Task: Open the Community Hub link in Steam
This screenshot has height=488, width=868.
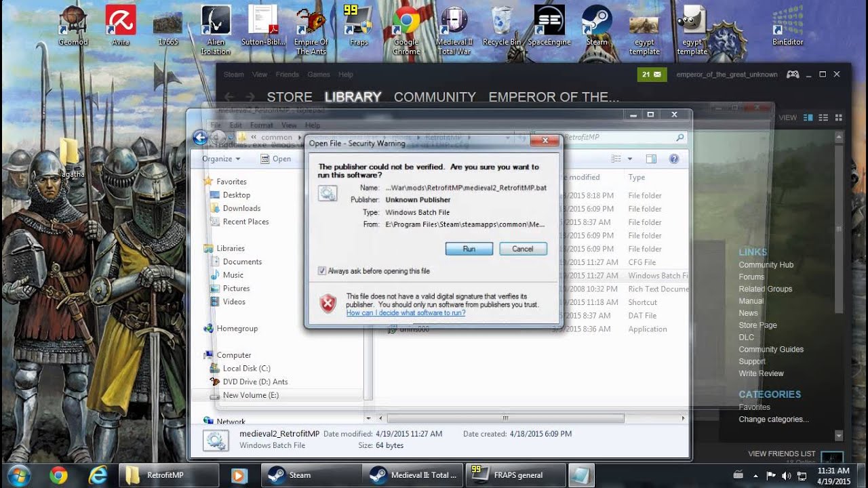Action: click(x=766, y=265)
